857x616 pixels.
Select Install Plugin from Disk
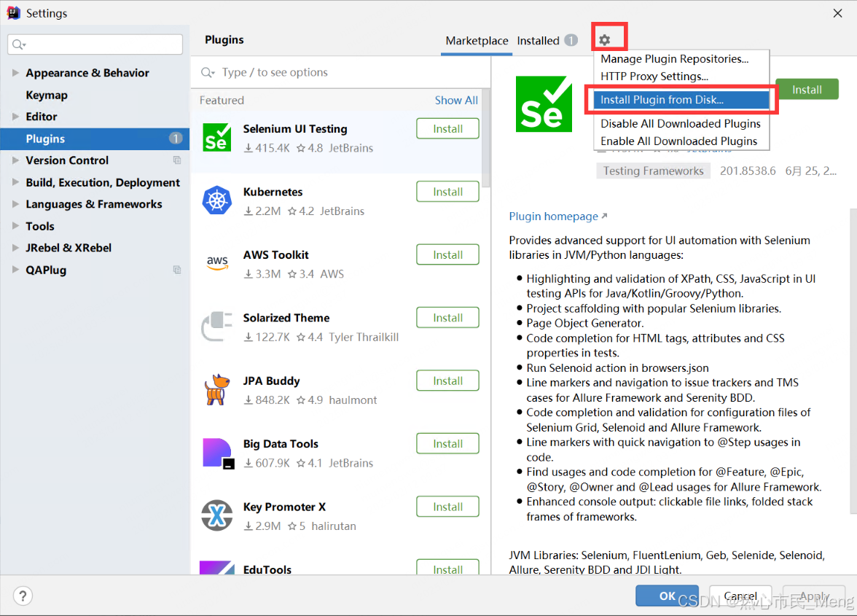[x=681, y=99]
